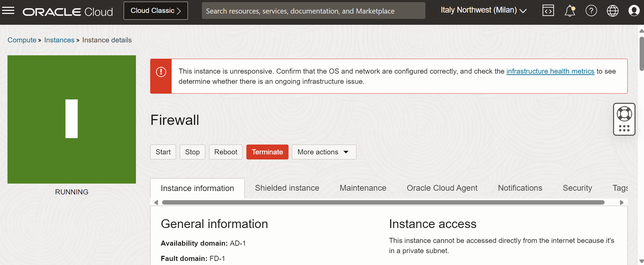This screenshot has height=265, width=644.
Task: Click the red alert exclamation icon
Action: (x=161, y=72)
